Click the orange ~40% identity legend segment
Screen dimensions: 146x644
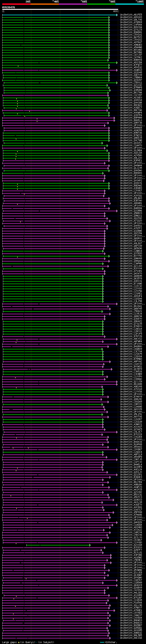(45, 4)
